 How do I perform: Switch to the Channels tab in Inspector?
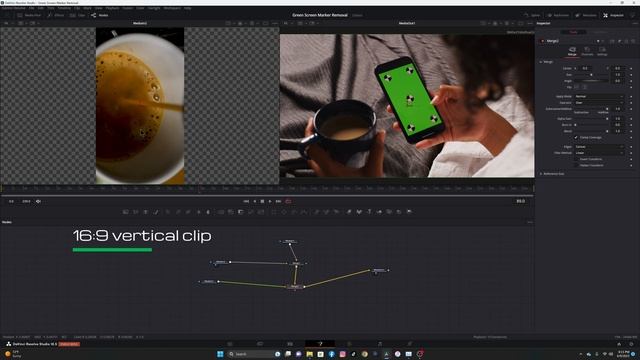point(587,51)
